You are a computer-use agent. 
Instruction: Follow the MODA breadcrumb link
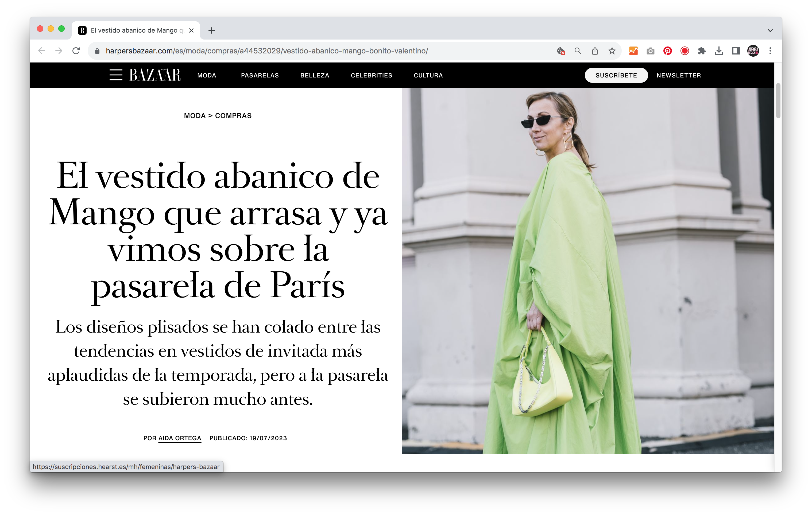195,116
